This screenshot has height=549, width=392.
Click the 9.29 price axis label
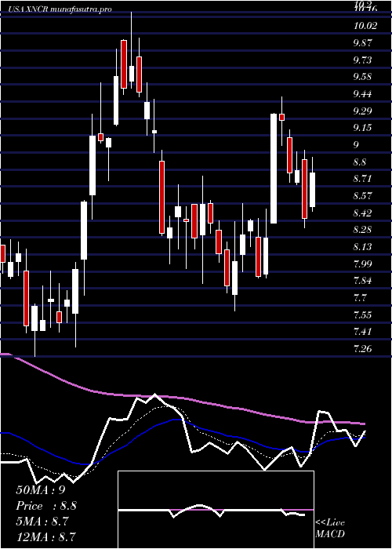(363, 111)
